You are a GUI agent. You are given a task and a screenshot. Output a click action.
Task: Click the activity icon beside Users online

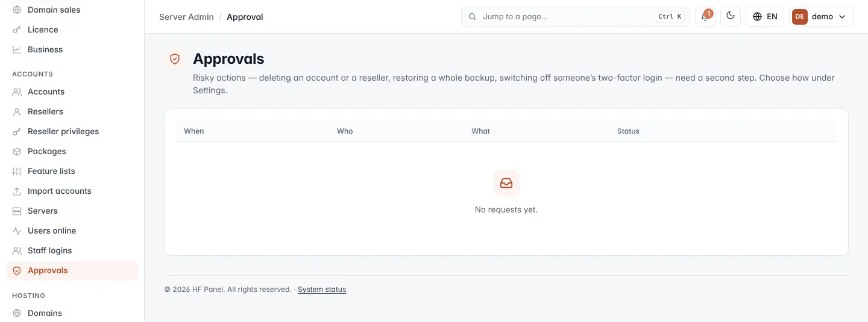point(17,231)
